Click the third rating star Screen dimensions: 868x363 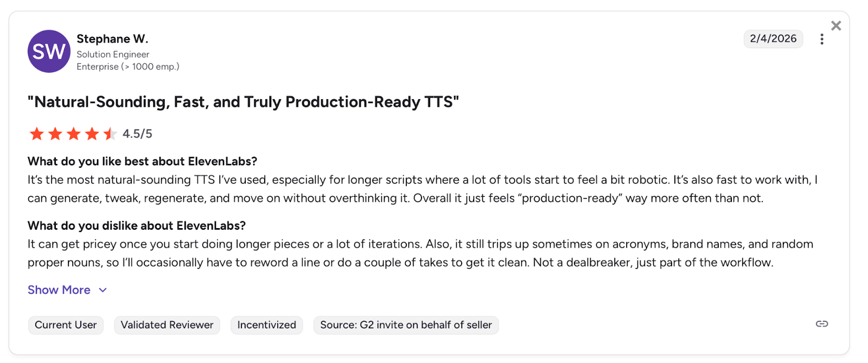click(74, 134)
